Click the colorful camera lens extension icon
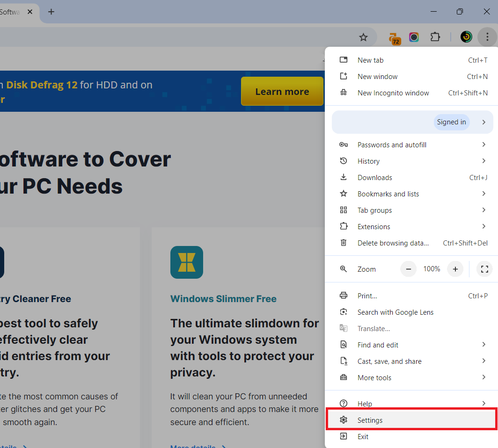 pos(414,37)
